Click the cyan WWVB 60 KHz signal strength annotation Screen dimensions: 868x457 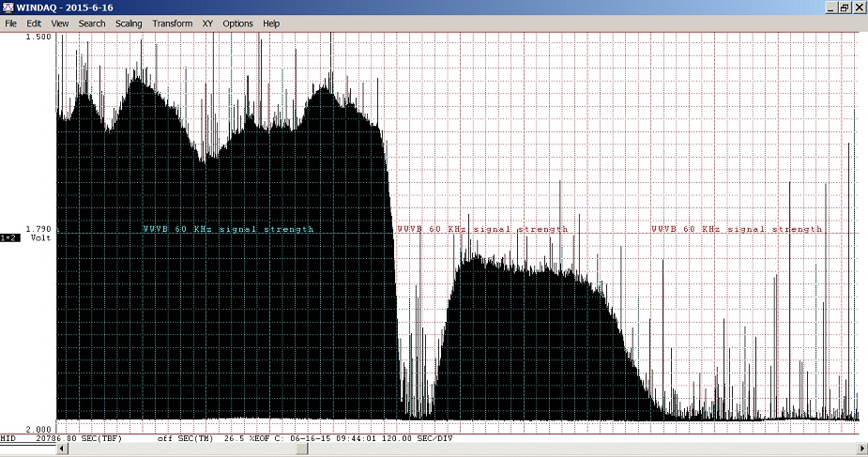[228, 229]
